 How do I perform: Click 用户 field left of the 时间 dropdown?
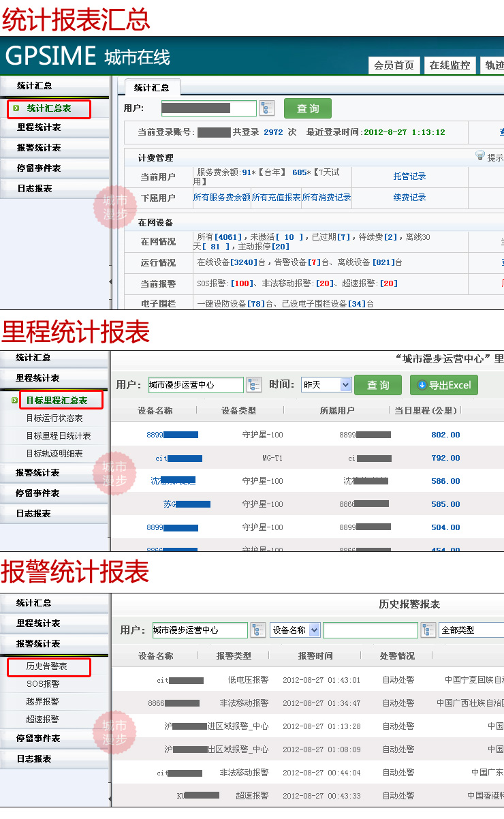pyautogui.click(x=196, y=385)
